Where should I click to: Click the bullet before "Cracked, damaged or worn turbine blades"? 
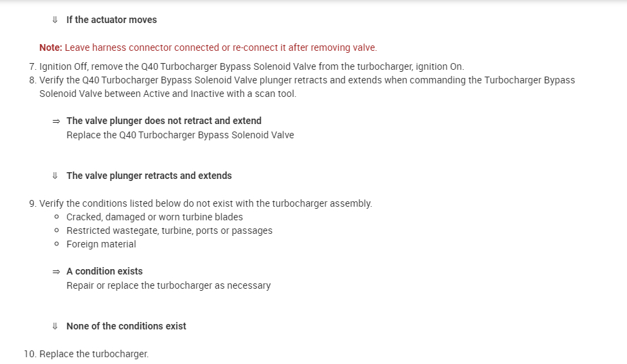(56, 217)
